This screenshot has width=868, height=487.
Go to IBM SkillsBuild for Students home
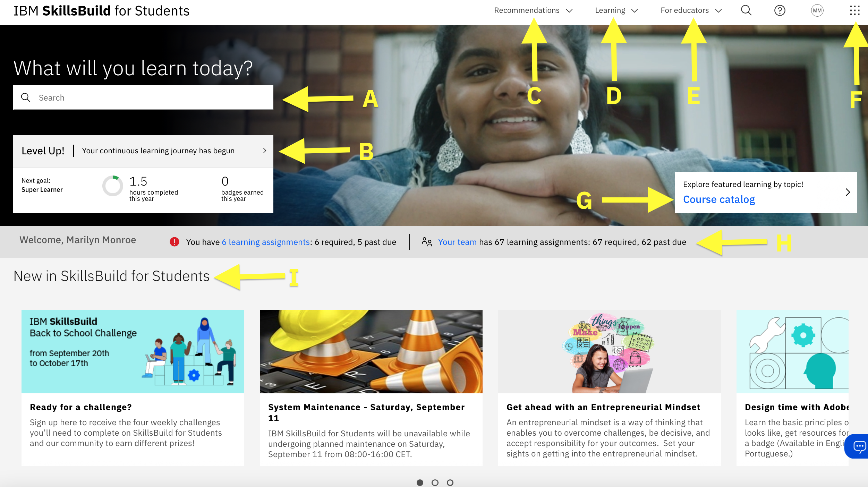[101, 11]
